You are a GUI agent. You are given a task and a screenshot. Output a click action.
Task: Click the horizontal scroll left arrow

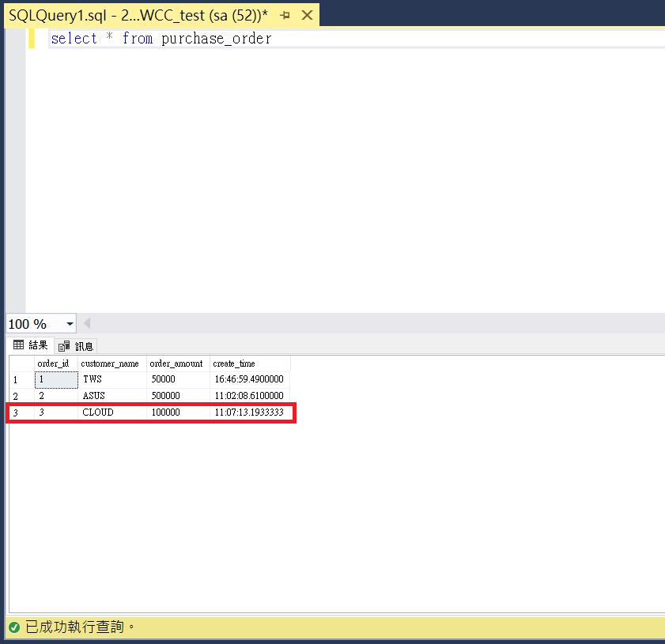pyautogui.click(x=87, y=323)
